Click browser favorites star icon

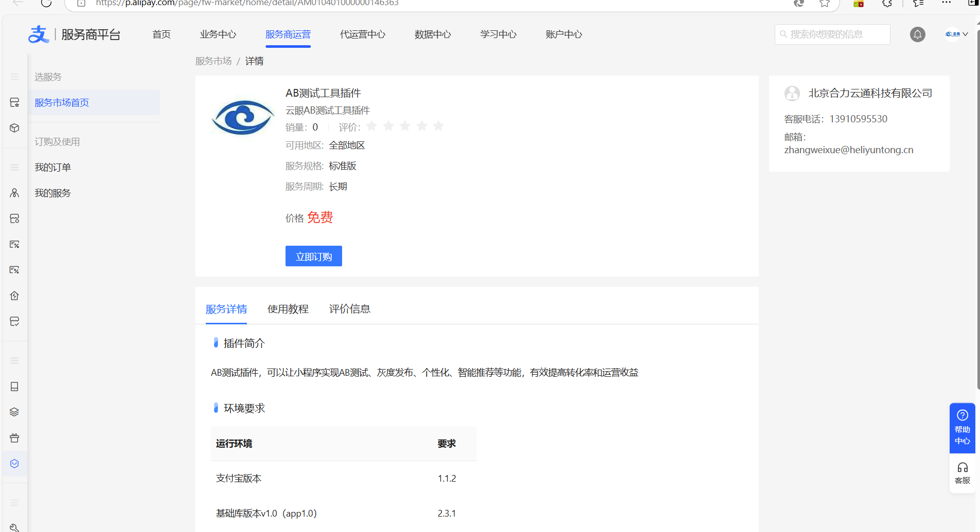click(825, 3)
